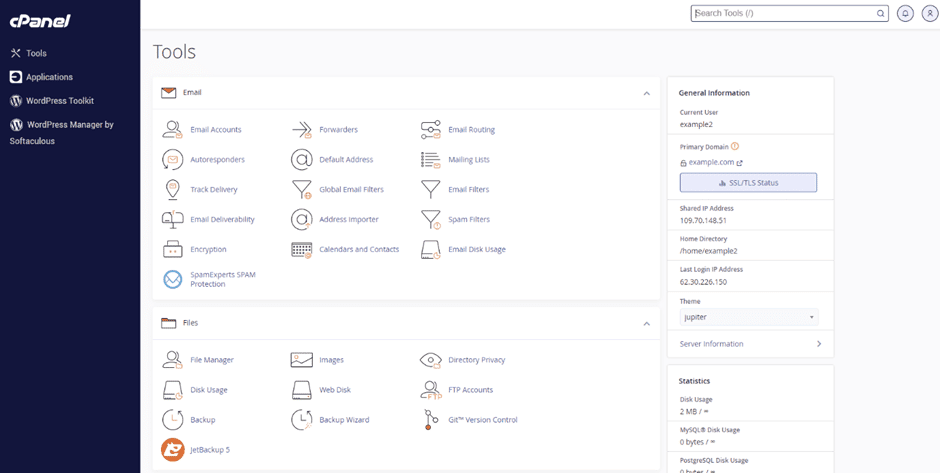
Task: Open the Theme jupiter dropdown
Action: pos(749,317)
